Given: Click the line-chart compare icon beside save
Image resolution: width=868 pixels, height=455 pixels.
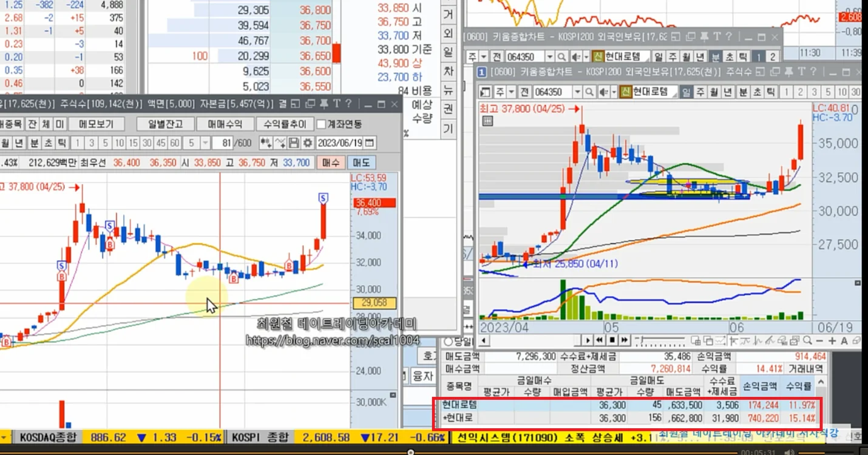Looking at the screenshot, I should click(x=280, y=143).
